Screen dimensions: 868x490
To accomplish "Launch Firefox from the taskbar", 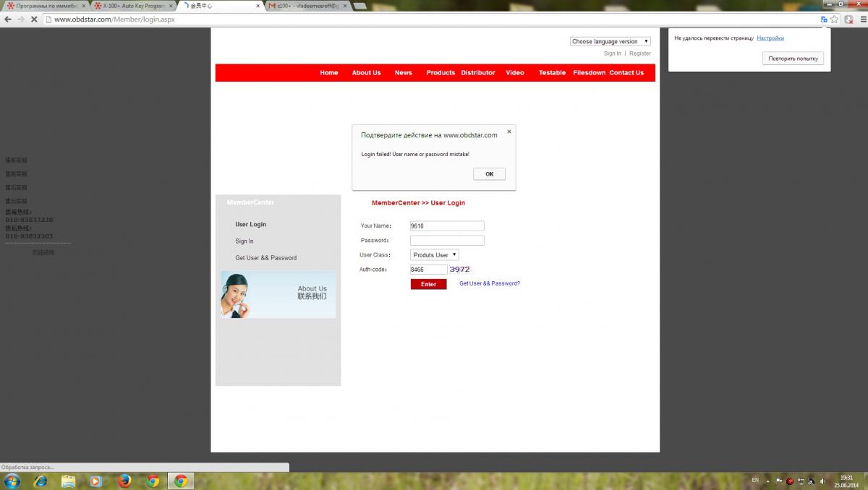I will (124, 481).
